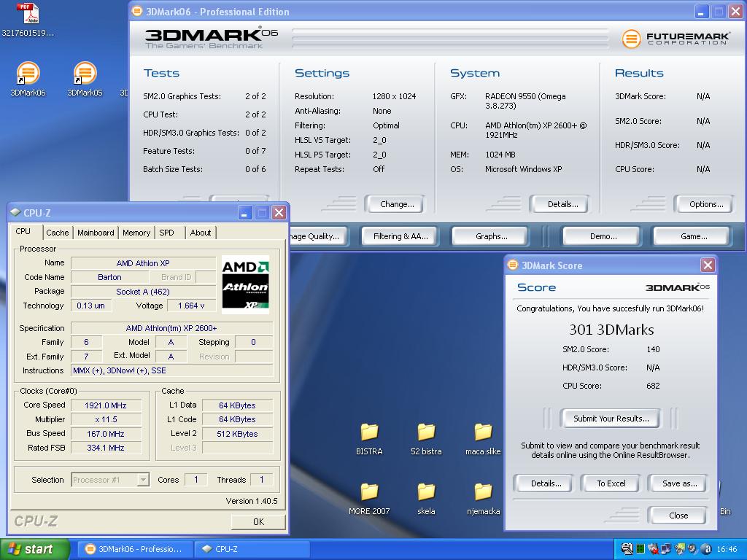Click Save as... in score window
Screen dimensions: 747x560
click(x=679, y=483)
